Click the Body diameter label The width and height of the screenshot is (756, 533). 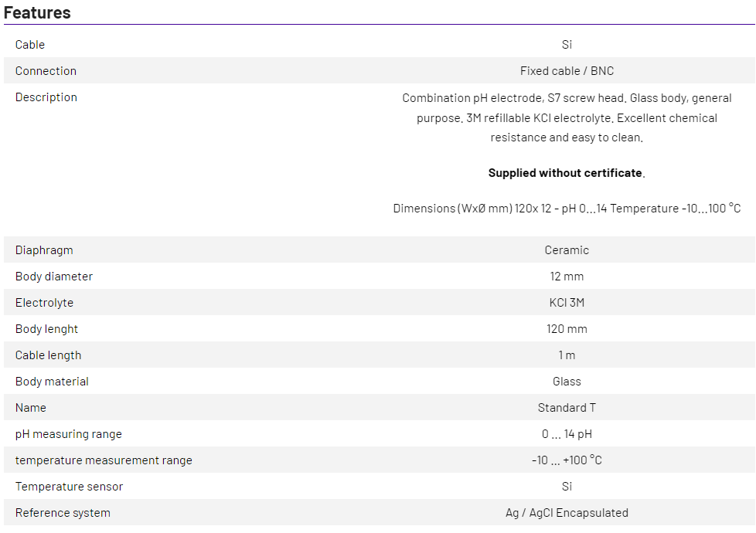(54, 277)
